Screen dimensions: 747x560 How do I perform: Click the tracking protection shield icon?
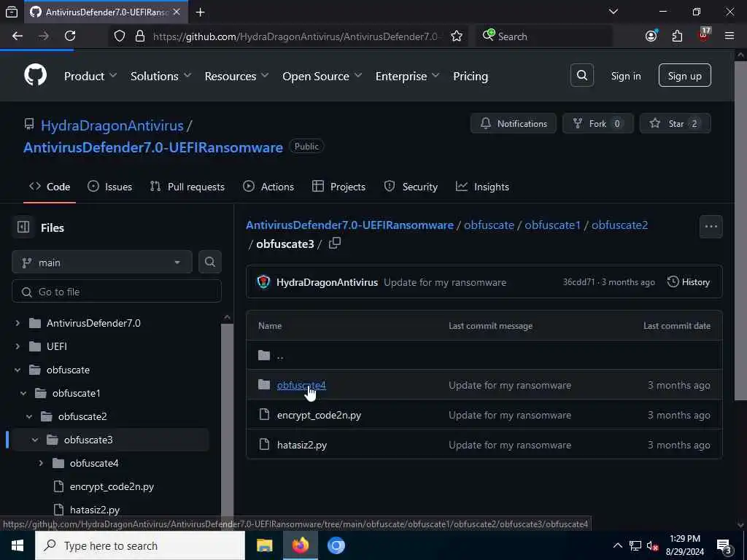click(x=120, y=36)
